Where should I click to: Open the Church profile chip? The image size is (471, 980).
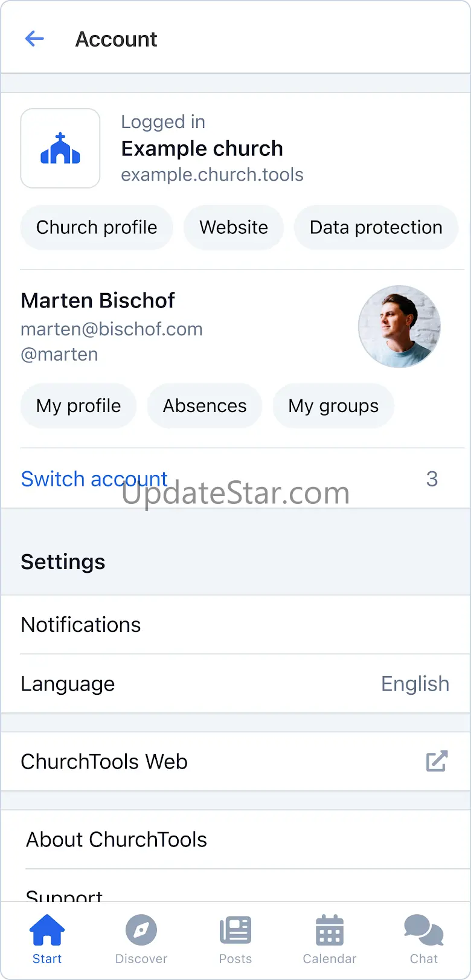(x=97, y=227)
